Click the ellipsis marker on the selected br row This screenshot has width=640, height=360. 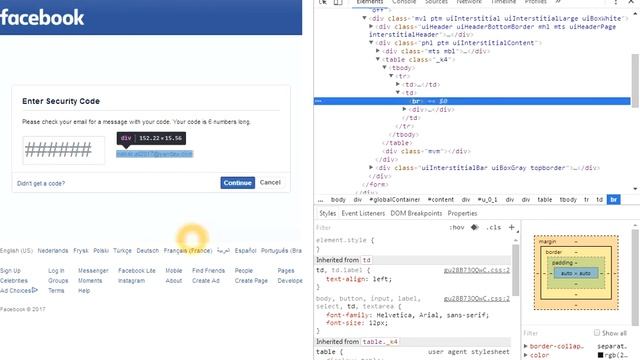click(318, 101)
